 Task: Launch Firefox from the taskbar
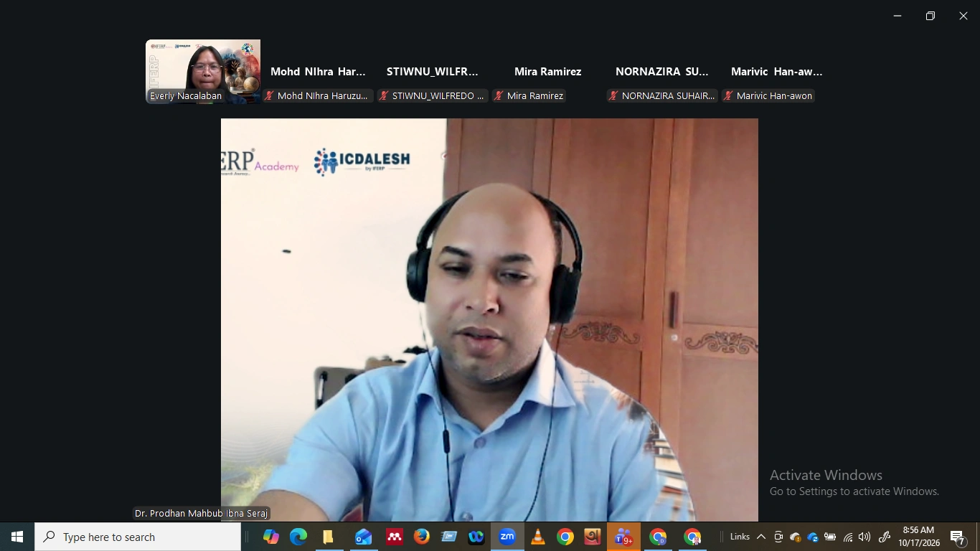tap(422, 537)
